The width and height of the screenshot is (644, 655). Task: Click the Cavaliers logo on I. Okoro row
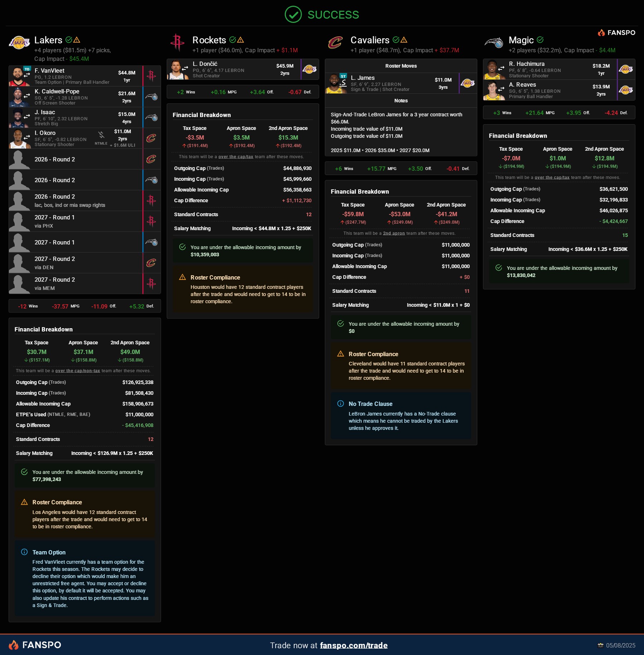coord(151,138)
